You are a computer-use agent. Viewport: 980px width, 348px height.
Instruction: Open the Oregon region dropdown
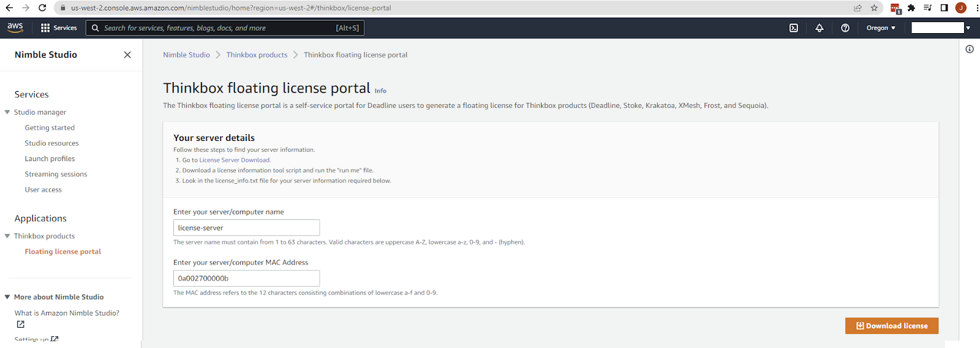881,28
